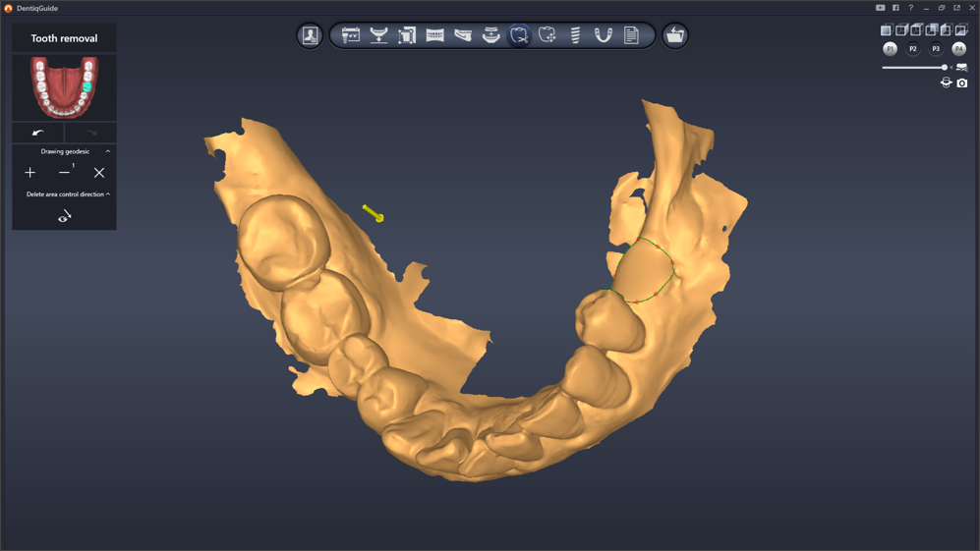This screenshot has height=551, width=980.
Task: Toggle the P4 view preset
Action: coord(958,49)
